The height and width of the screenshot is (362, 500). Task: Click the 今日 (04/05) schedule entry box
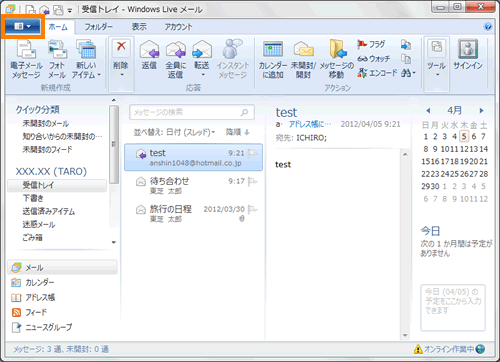[x=453, y=307]
